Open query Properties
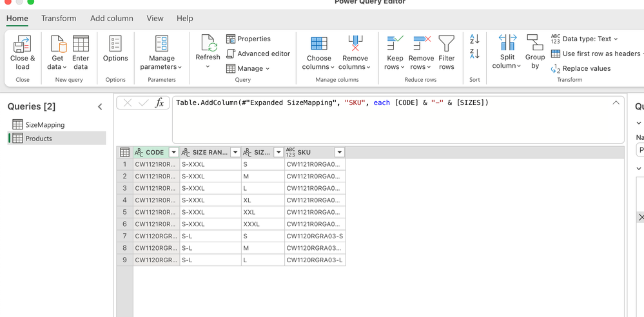 [x=248, y=39]
